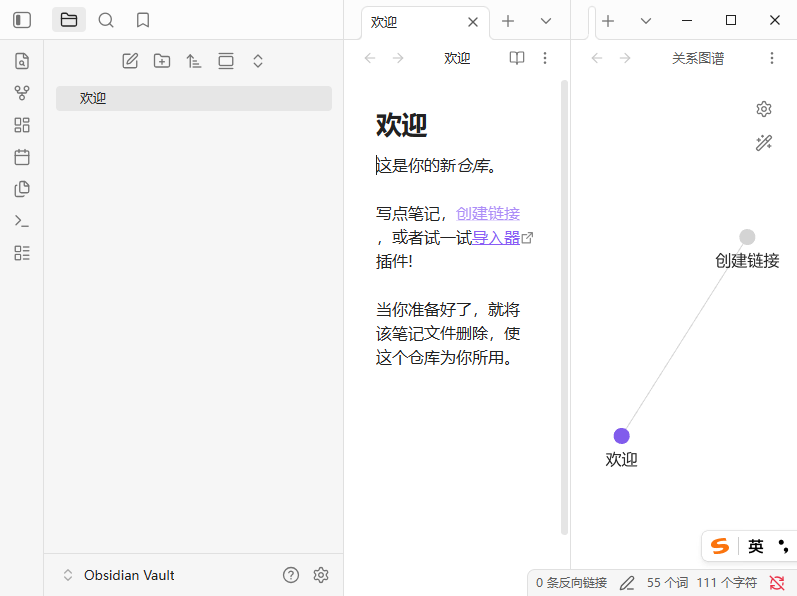Toggle input method punctuation mode icon
Viewport: 797px width, 596px height.
(x=783, y=546)
